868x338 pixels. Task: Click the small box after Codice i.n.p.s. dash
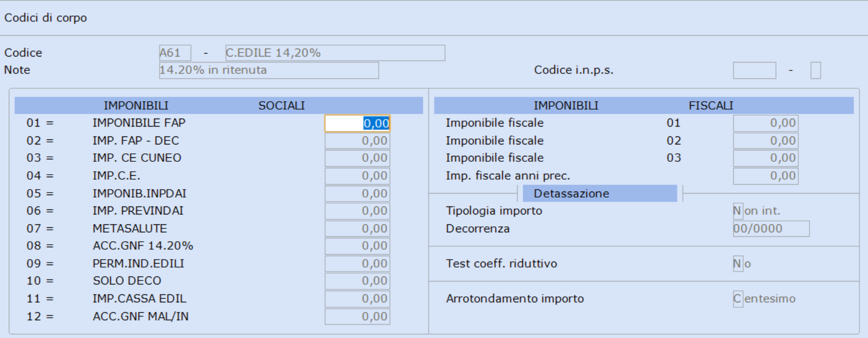pyautogui.click(x=815, y=70)
